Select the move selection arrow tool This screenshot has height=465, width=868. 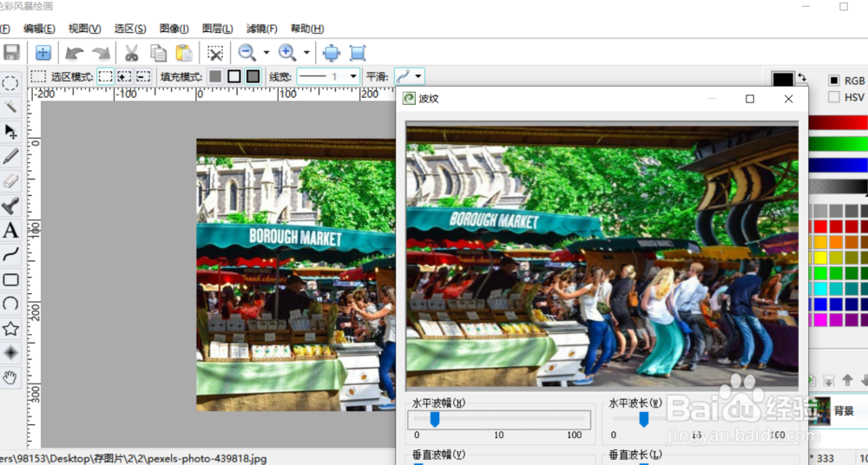tap(10, 131)
